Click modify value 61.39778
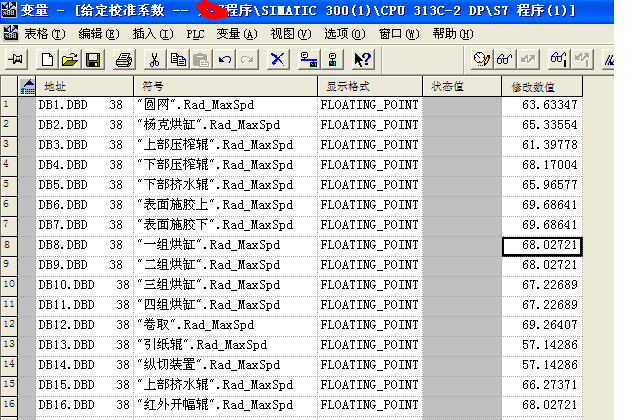 coord(542,145)
